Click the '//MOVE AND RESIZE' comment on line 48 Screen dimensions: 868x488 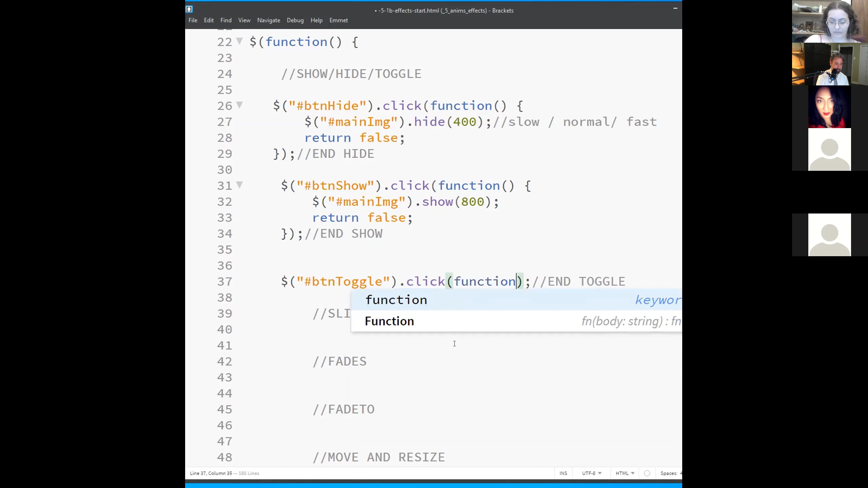(379, 457)
